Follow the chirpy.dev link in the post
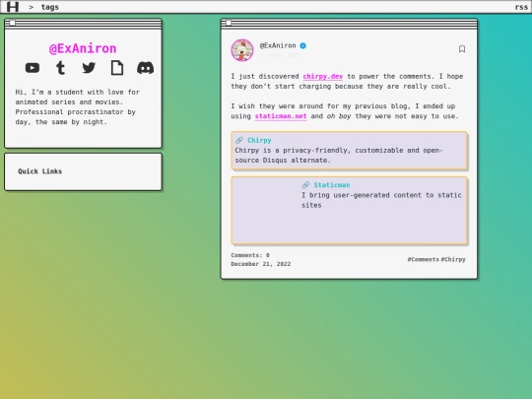 [x=323, y=76]
